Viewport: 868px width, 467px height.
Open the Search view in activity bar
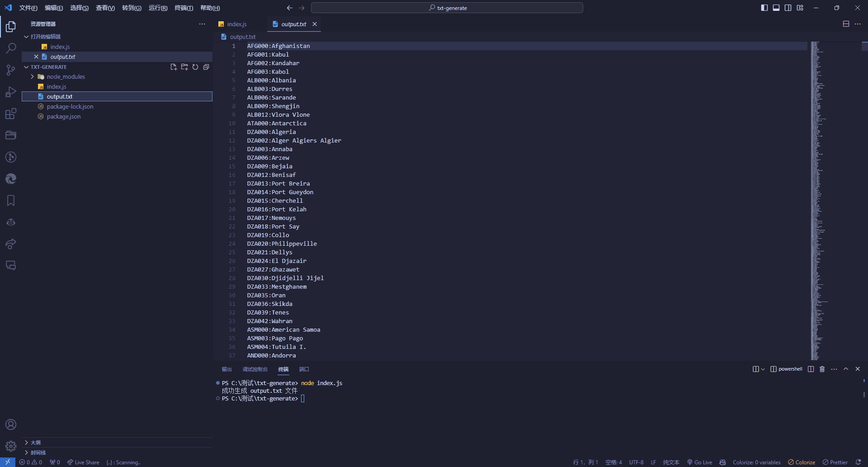(11, 48)
